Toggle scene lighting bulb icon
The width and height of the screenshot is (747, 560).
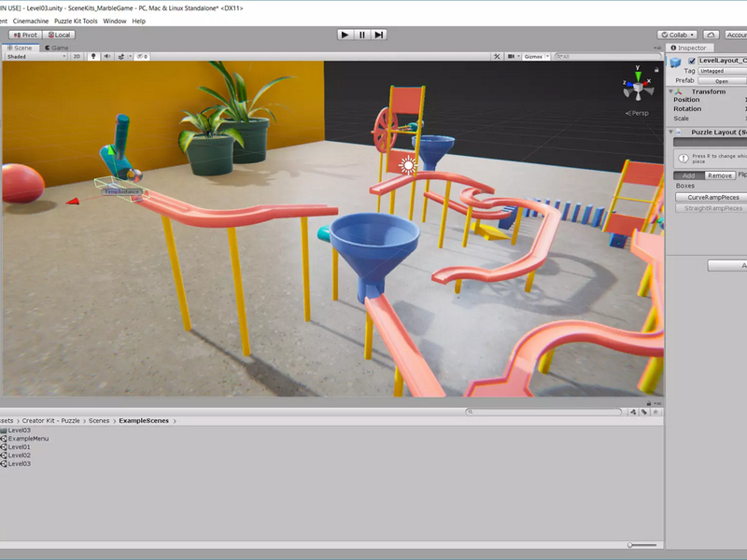click(93, 56)
